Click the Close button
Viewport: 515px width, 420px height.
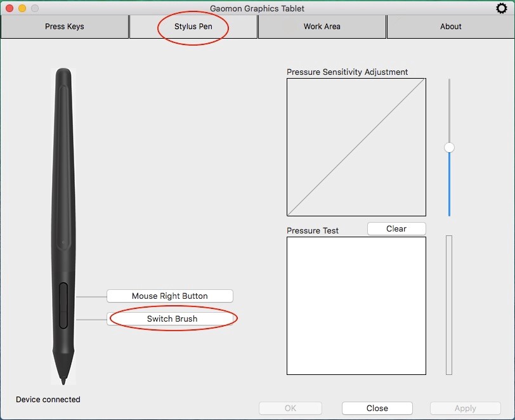[x=377, y=408]
